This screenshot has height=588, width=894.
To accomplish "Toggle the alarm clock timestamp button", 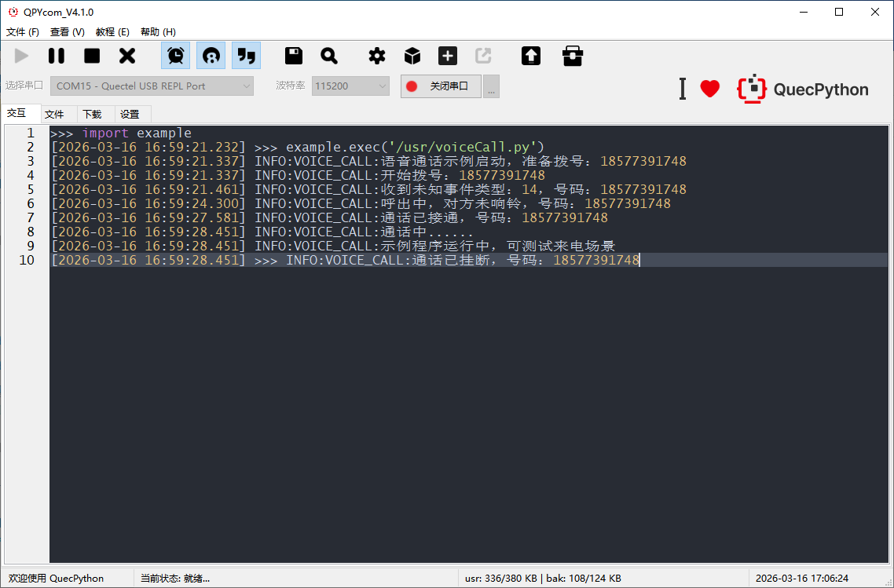I will (x=176, y=56).
